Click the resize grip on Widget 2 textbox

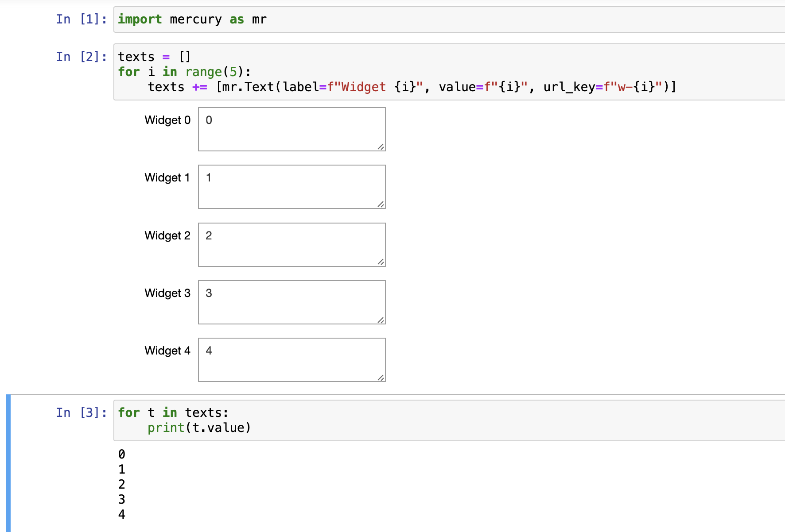pos(381,262)
